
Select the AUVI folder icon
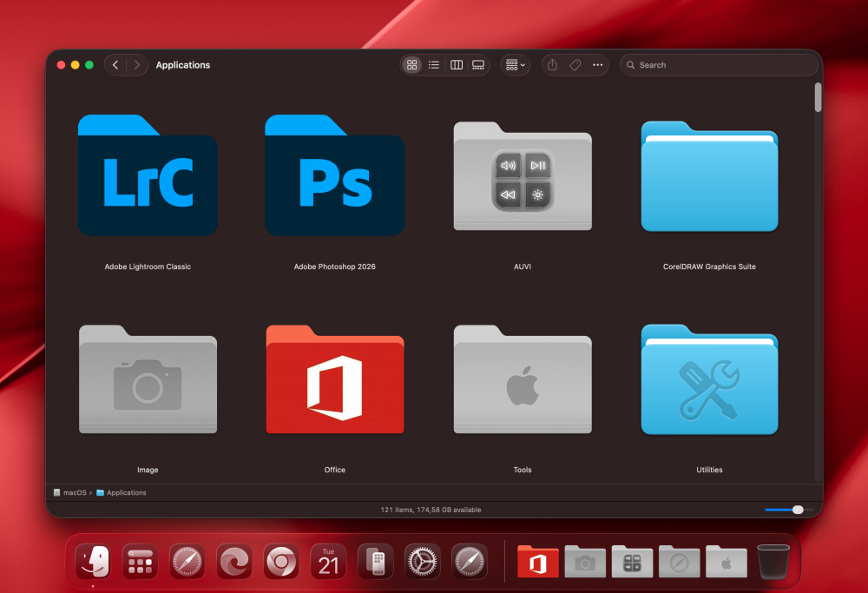523,176
